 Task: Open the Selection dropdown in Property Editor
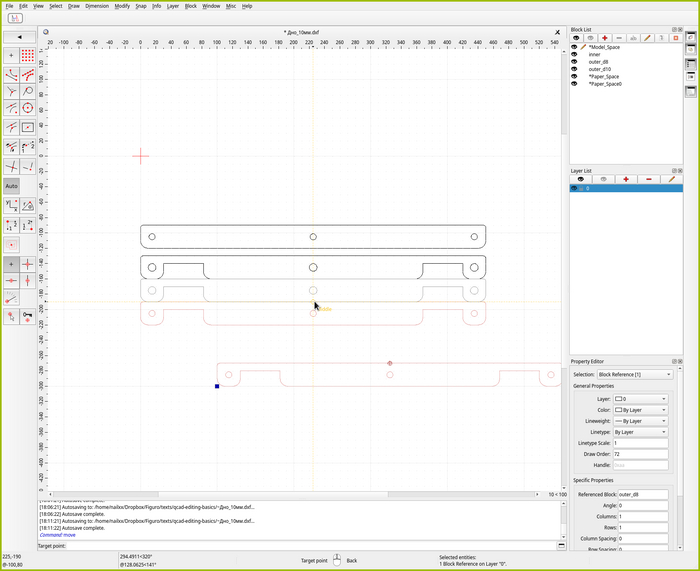[633, 374]
